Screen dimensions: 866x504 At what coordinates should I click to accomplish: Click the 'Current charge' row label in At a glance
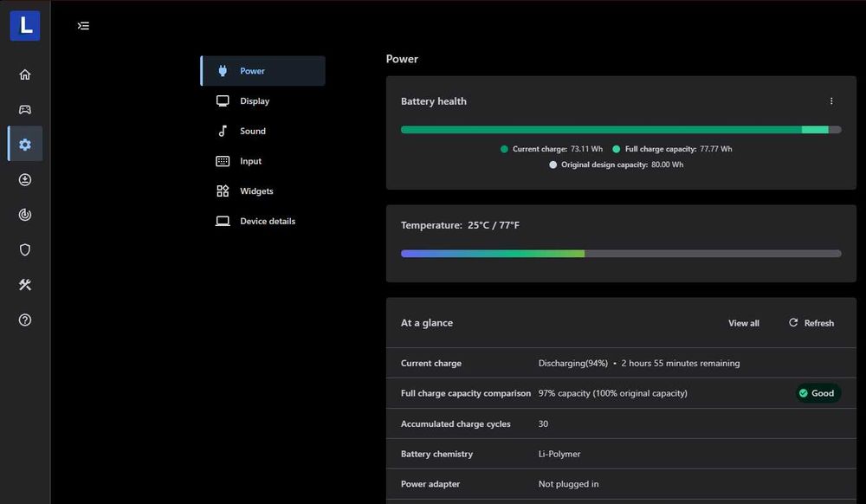pos(430,363)
